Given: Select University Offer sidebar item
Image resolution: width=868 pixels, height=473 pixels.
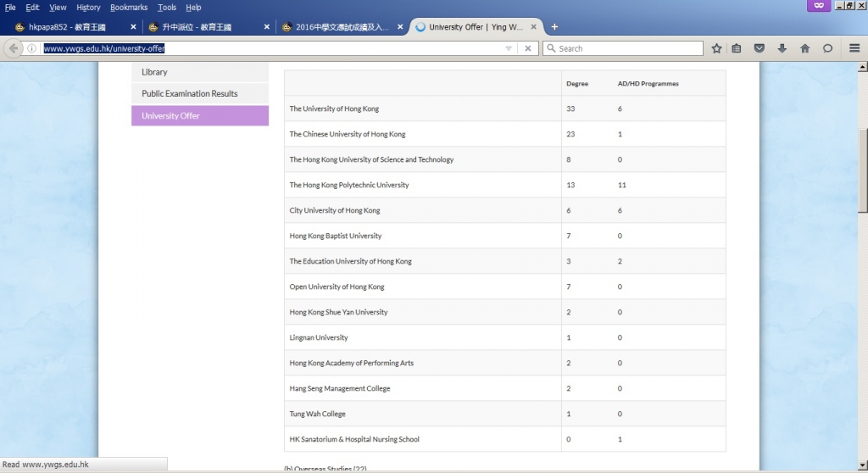Looking at the screenshot, I should (200, 116).
